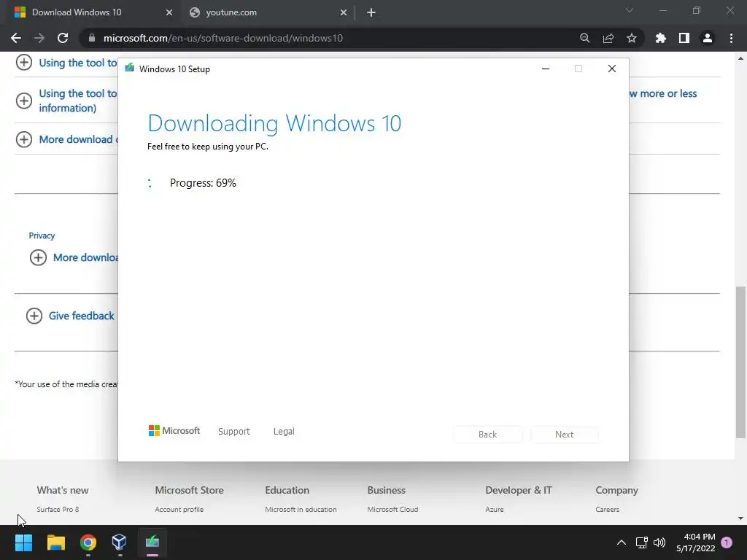747x560 pixels.
Task: Reload the current Chrome page
Action: pos(63,38)
